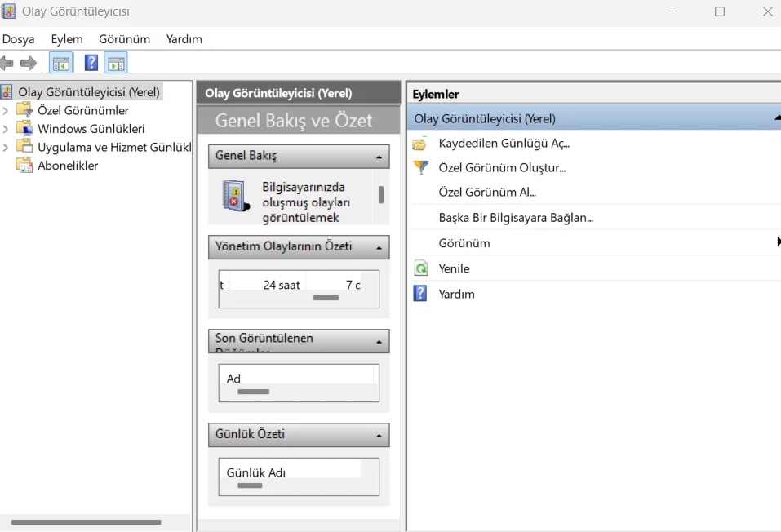Image resolution: width=781 pixels, height=532 pixels.
Task: Click the Günlük Özeti table horizontal scrollbar
Action: [x=250, y=485]
